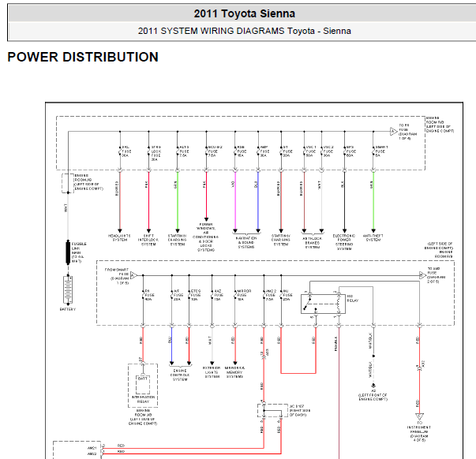Click the 'ETCS FUSE' label
Image resolution: width=476 pixels, height=459 pixels.
(196, 295)
